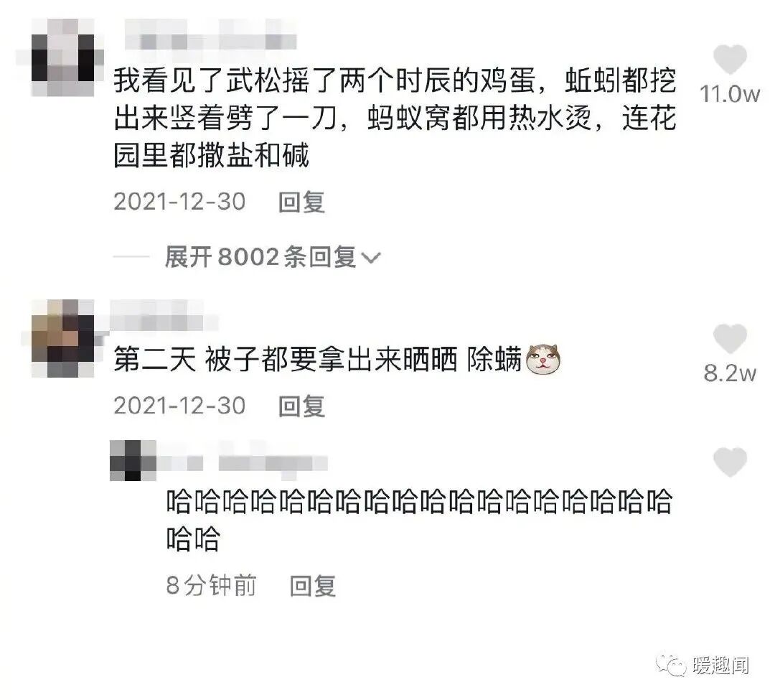Like the comment with 8.2w likes
The image size is (775, 700).
[730, 339]
